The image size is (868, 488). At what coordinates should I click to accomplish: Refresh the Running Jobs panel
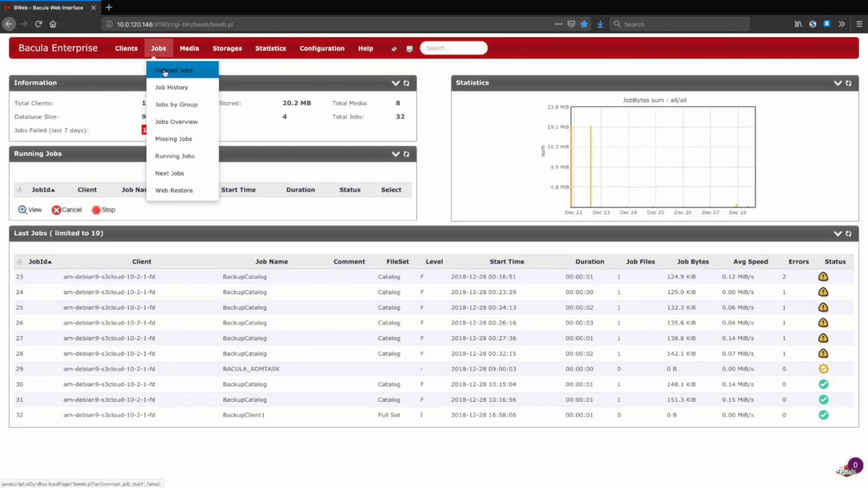click(406, 154)
